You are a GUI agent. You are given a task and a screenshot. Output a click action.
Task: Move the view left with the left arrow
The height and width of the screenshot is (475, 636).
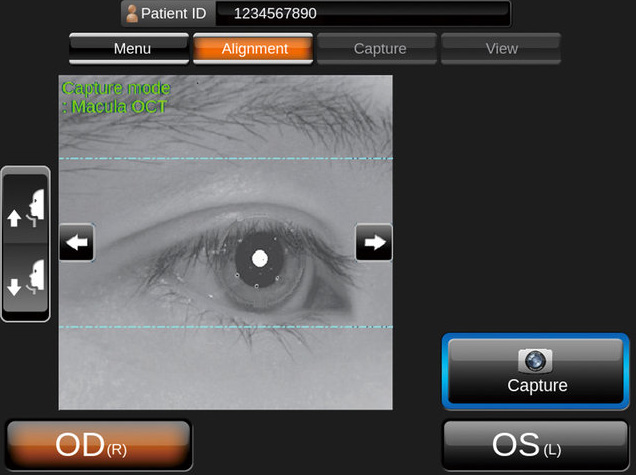[x=77, y=242]
